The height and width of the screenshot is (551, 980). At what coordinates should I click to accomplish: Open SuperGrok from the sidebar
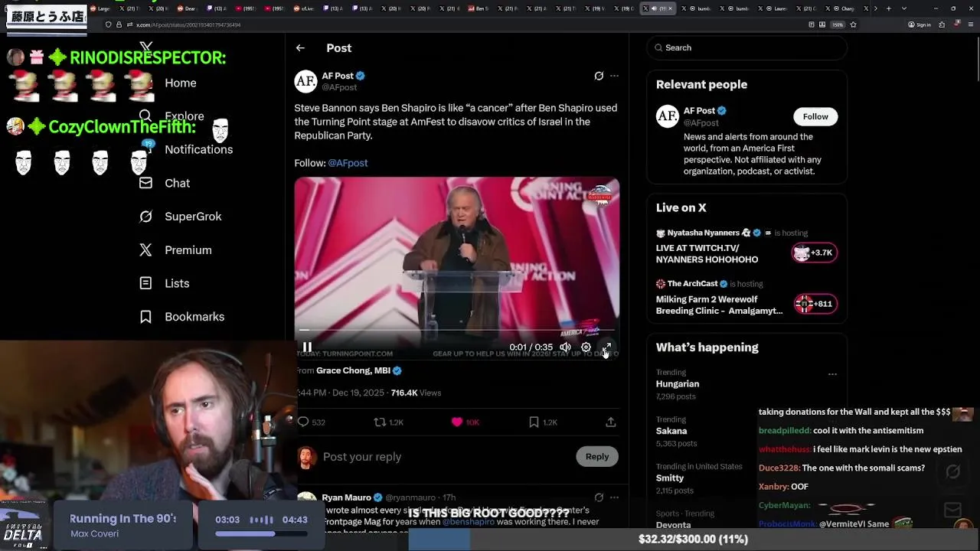click(181, 217)
